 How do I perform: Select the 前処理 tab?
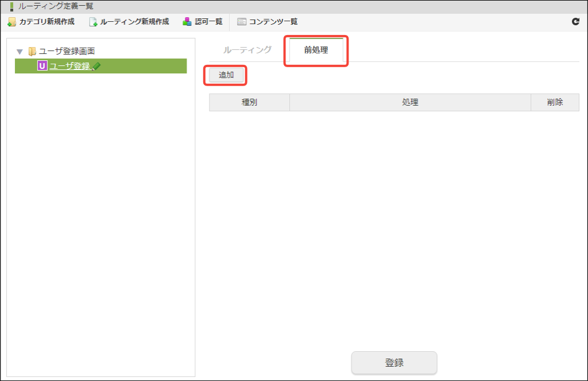[x=316, y=50]
